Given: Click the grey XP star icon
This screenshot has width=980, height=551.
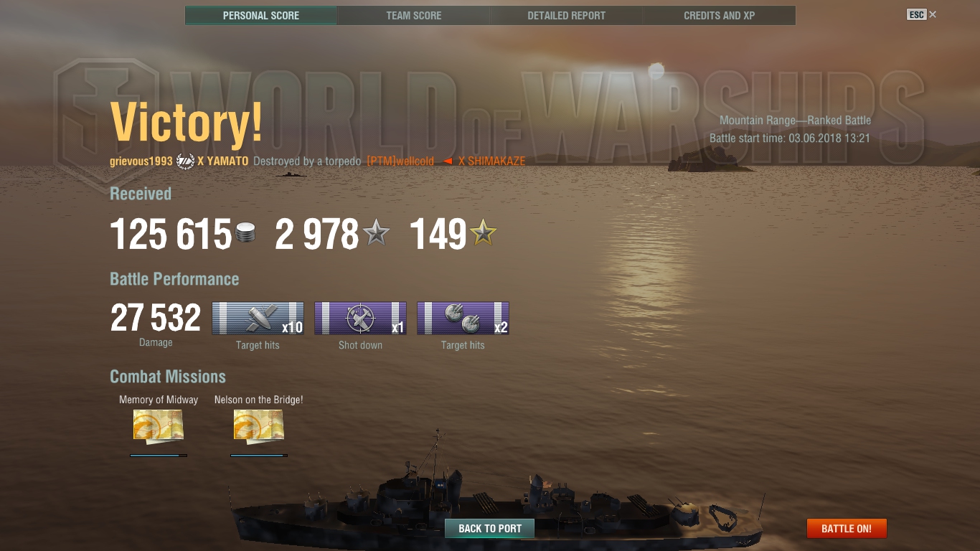Looking at the screenshot, I should 376,233.
